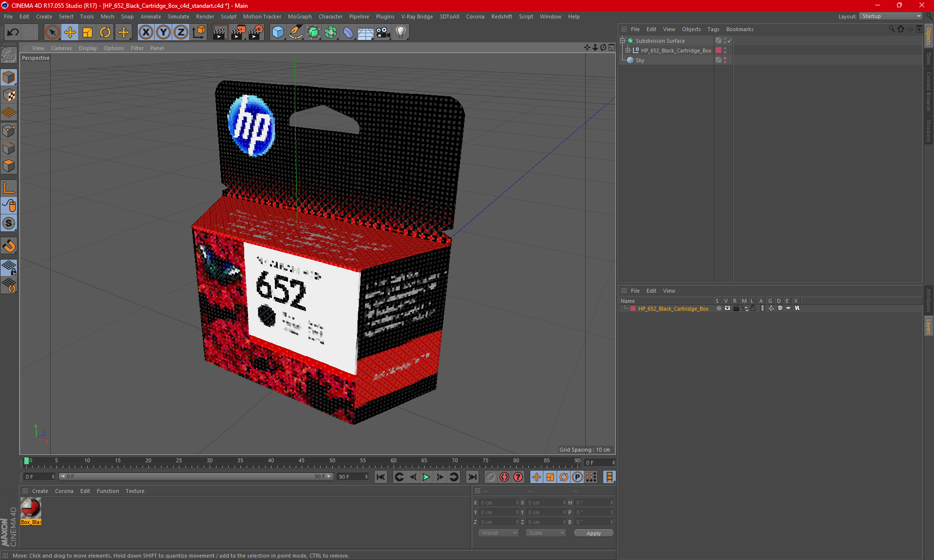Open the Scale mode dropdown
This screenshot has width=934, height=560.
pyautogui.click(x=546, y=533)
